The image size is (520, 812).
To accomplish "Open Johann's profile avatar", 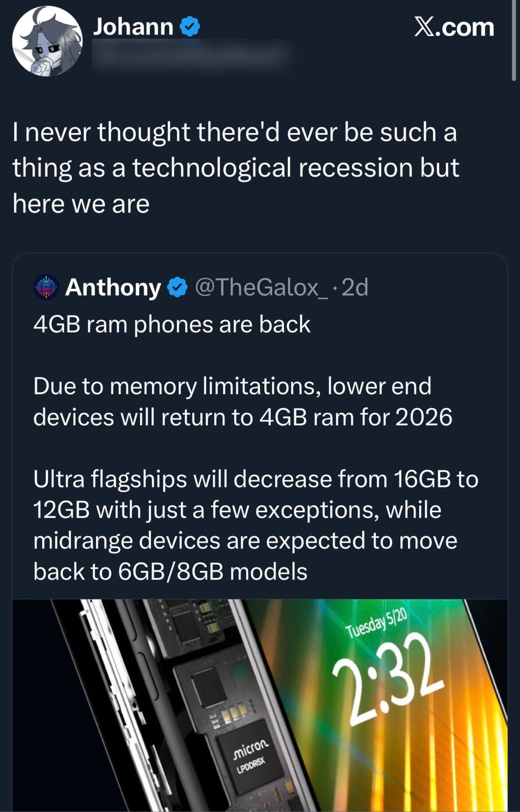I will [47, 41].
